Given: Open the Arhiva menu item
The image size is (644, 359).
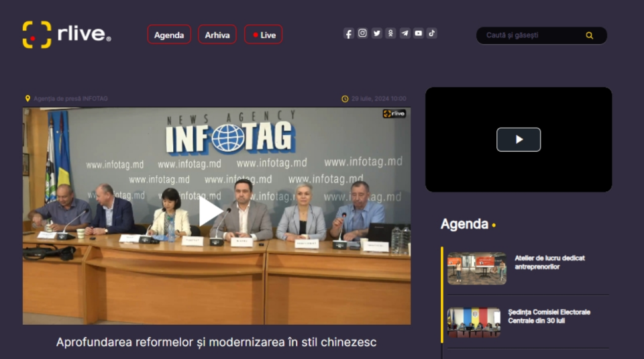Looking at the screenshot, I should pos(217,35).
